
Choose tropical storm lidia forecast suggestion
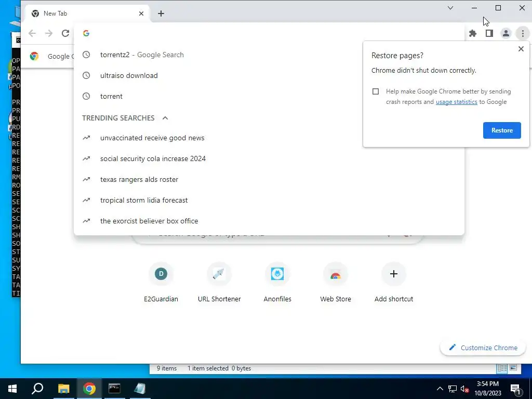click(269, 200)
